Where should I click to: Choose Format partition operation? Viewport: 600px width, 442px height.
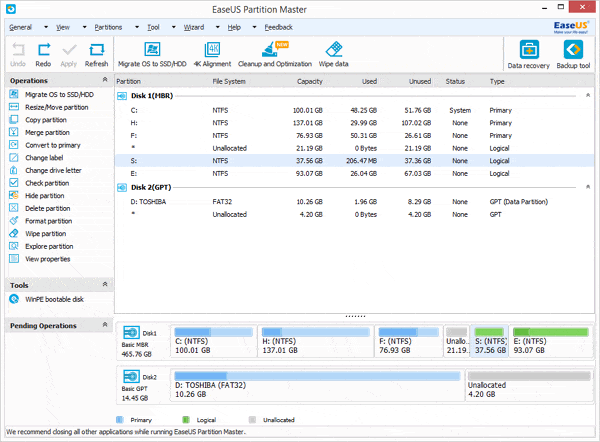point(49,221)
